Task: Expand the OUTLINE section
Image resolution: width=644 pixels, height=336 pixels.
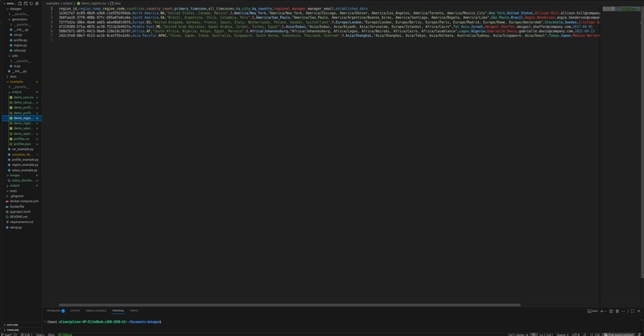Action: pos(11,325)
